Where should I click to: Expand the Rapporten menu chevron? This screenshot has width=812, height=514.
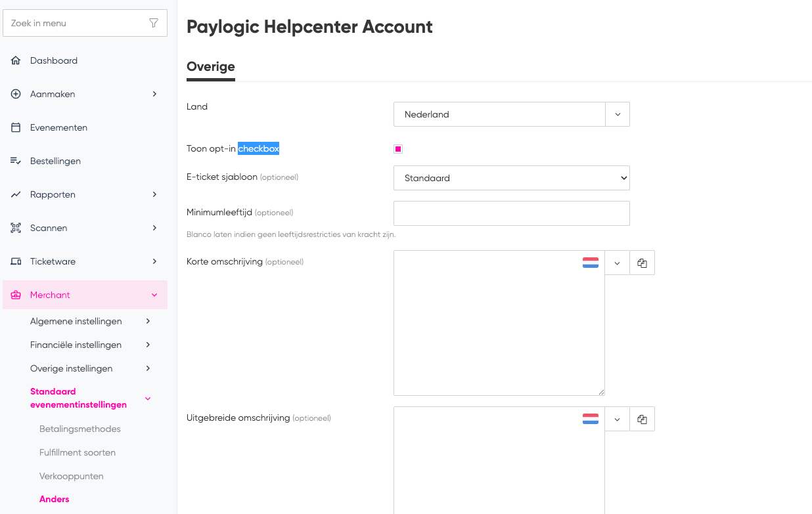click(154, 194)
